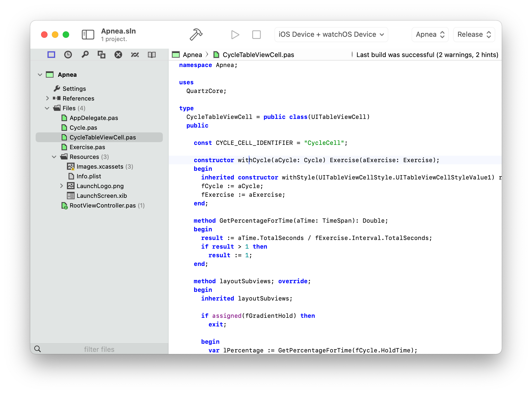Run the project with the play button
532x394 pixels.
(235, 35)
